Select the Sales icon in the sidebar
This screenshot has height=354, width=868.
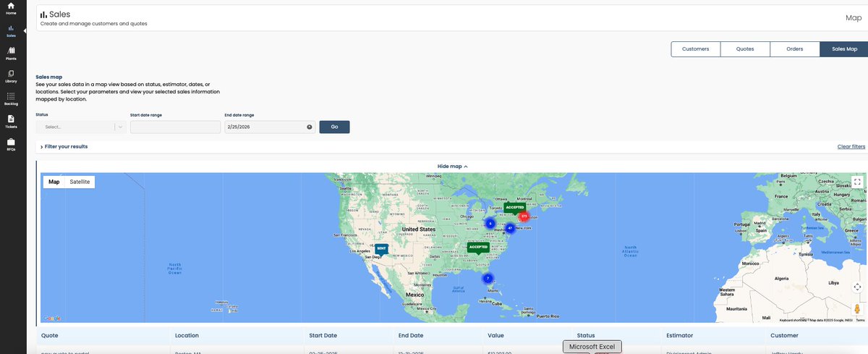point(11,30)
